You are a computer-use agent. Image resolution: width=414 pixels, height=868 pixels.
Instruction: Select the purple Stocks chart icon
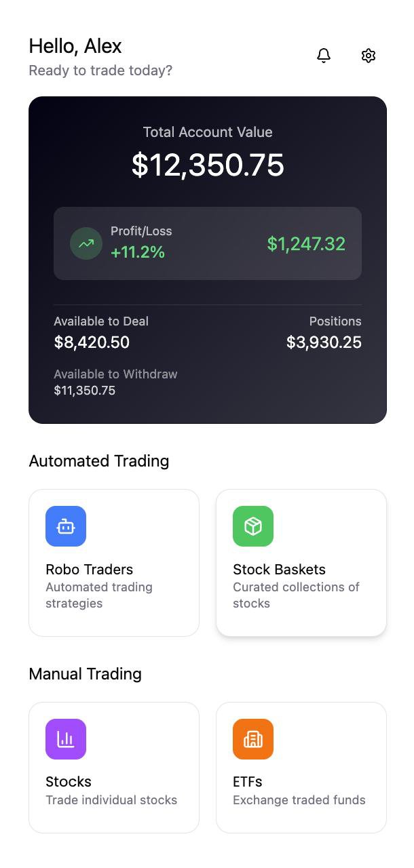pos(66,739)
